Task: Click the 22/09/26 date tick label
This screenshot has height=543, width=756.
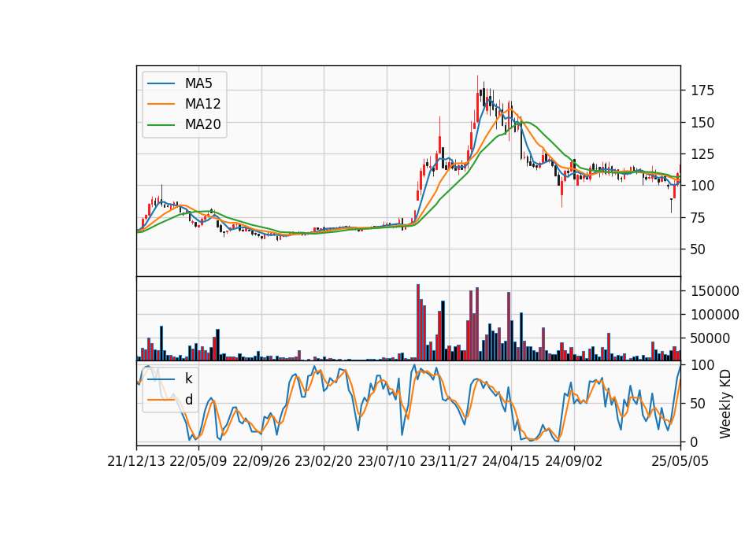Action: coord(261,462)
